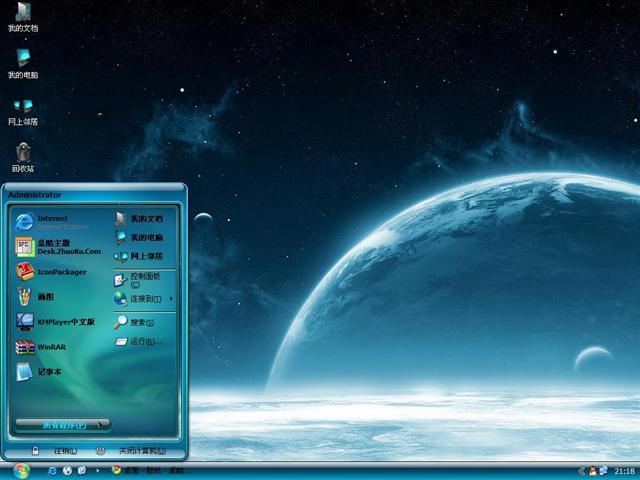The width and height of the screenshot is (640, 480).
Task: Open 网上邻居 in start menu right column
Action: [139, 256]
